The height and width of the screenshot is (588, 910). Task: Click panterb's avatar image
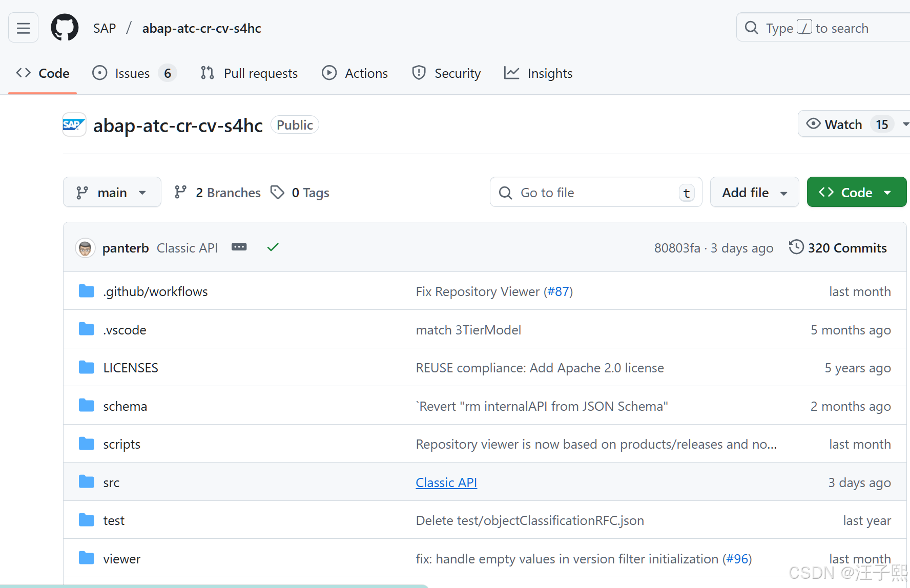85,248
